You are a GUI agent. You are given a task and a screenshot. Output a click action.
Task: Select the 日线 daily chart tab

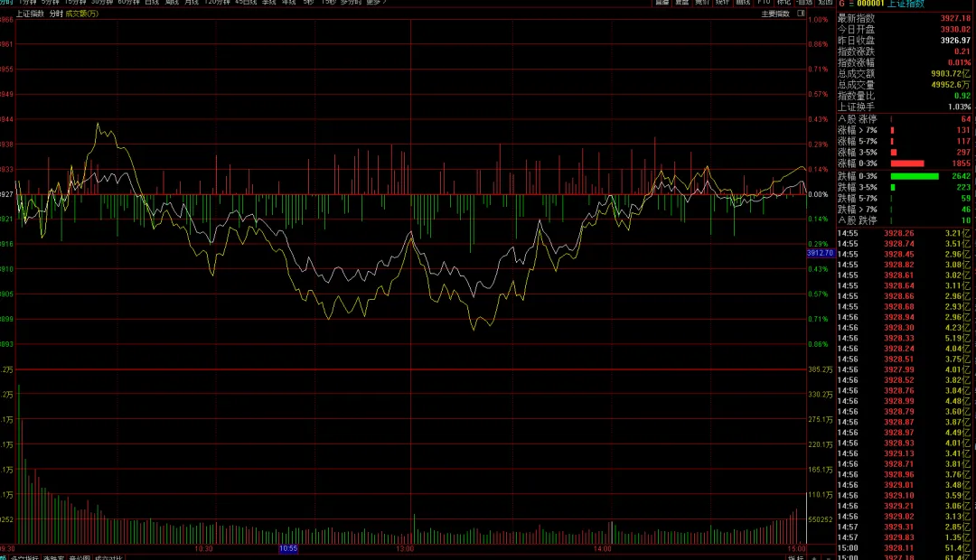tap(152, 3)
